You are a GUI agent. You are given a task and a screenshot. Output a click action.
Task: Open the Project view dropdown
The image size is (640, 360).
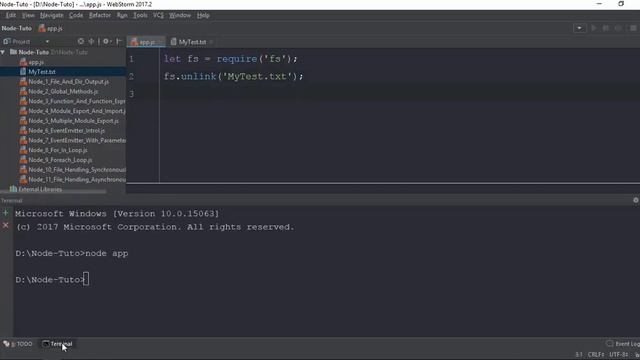[x=47, y=41]
